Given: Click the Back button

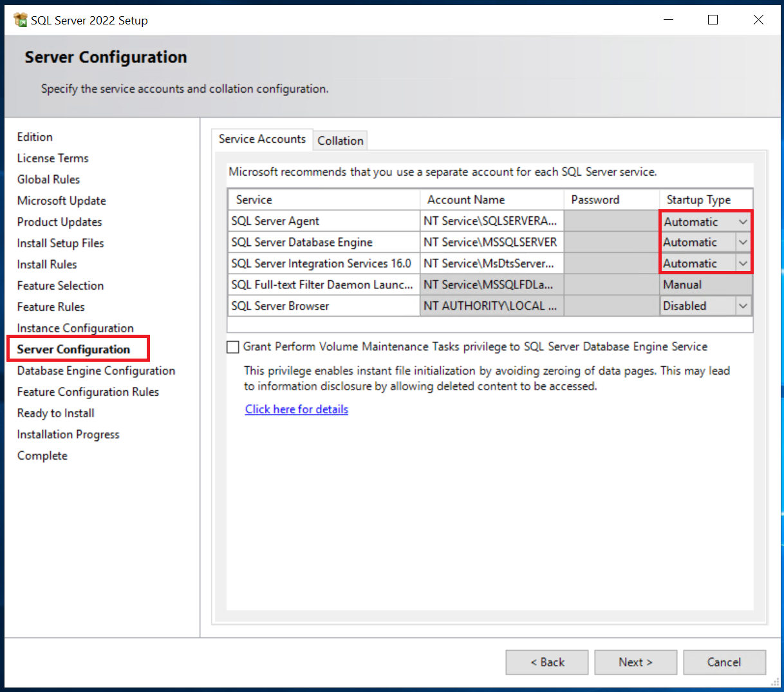Looking at the screenshot, I should [547, 662].
